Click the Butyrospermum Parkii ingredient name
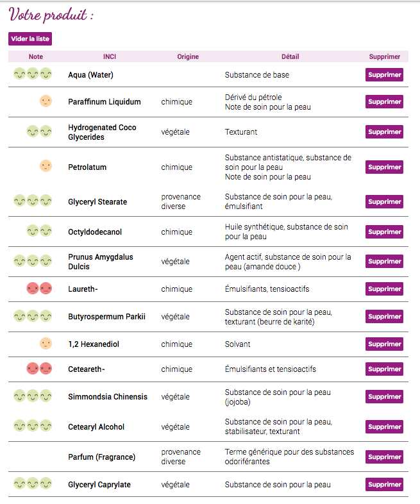Screen dimensions: 420x504 [x=106, y=316]
